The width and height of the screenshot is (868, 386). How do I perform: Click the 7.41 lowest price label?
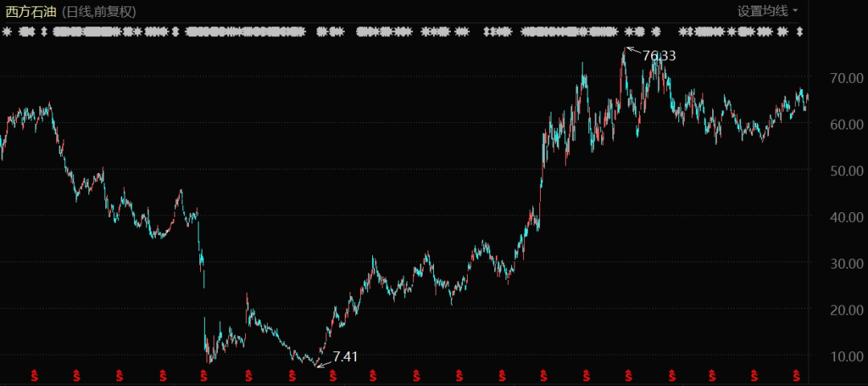point(345,356)
